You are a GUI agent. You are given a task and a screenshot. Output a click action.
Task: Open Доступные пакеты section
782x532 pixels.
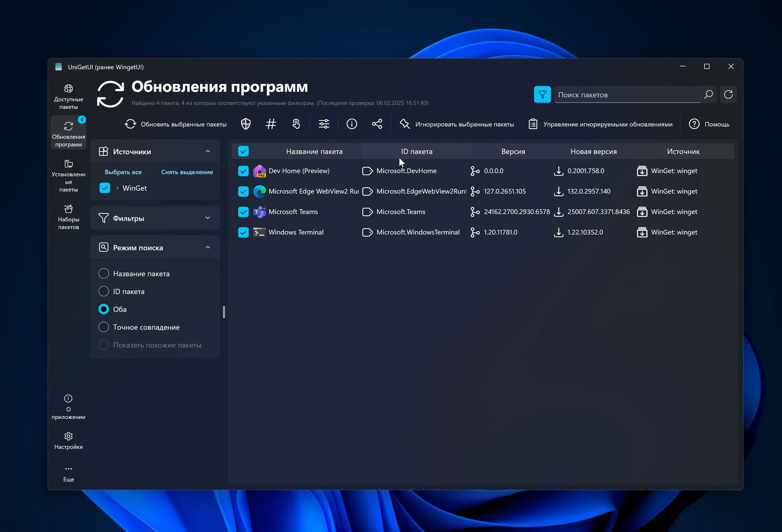[68, 96]
